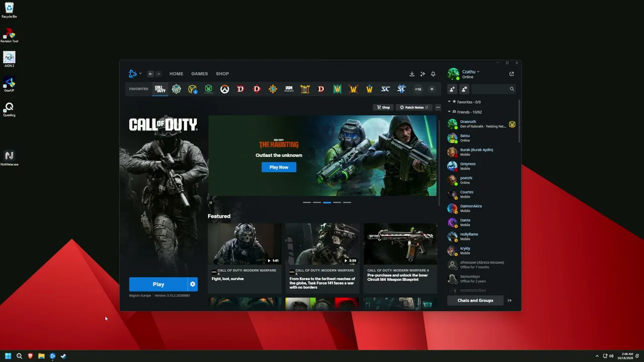The image size is (644, 362).
Task: Open the Inner Circuit M4 Weapon Blueprint card
Action: pyautogui.click(x=400, y=258)
